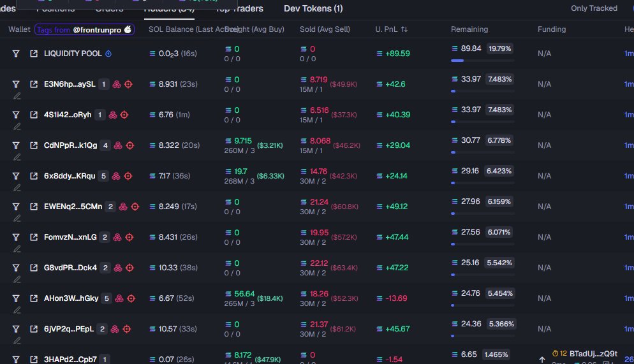This screenshot has width=634, height=364.
Task: Click the liquidity pool badge icon
Action: pyautogui.click(x=108, y=54)
